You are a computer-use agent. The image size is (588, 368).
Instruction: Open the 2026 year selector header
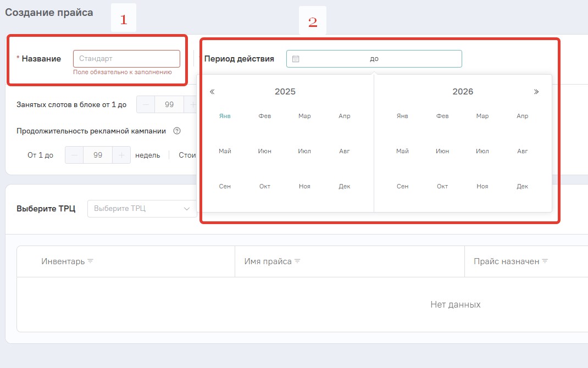click(x=463, y=92)
